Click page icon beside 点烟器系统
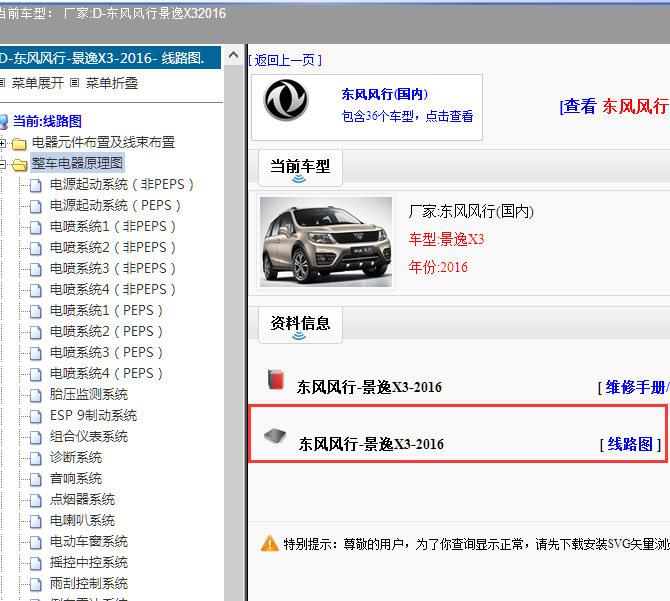This screenshot has width=670, height=601. pos(35,500)
